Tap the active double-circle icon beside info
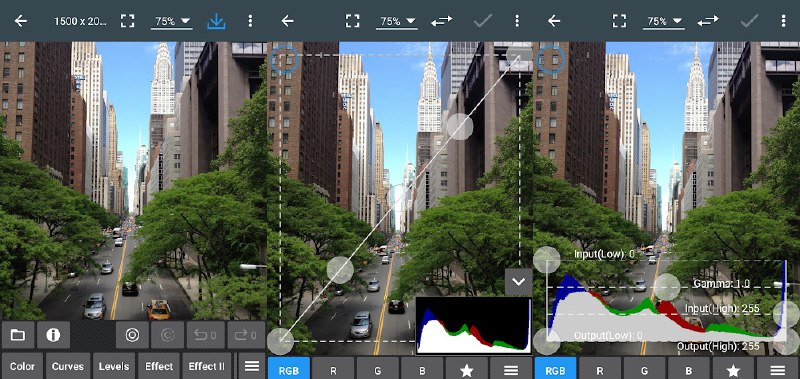The width and height of the screenshot is (800, 379). 132,335
